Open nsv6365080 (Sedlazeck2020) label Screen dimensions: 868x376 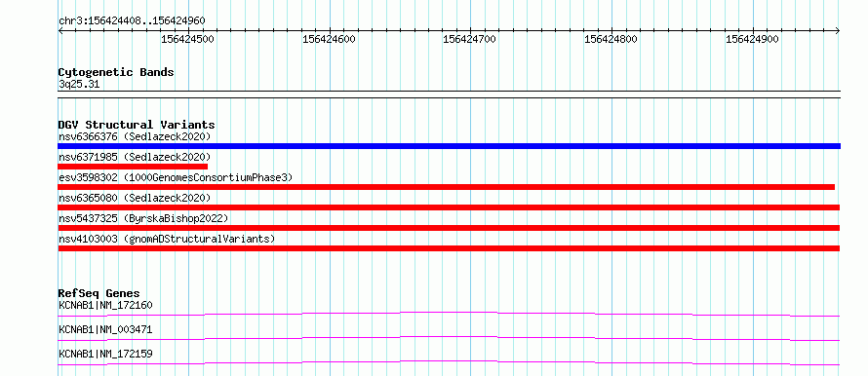pos(135,198)
